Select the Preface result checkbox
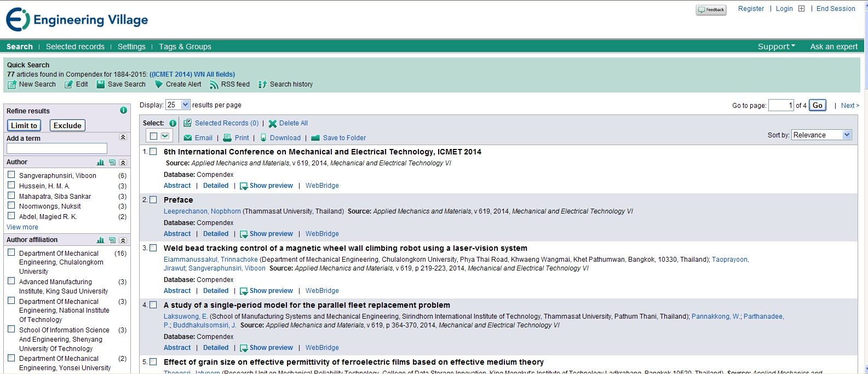Screen dimensions: 868x374 click(x=153, y=200)
